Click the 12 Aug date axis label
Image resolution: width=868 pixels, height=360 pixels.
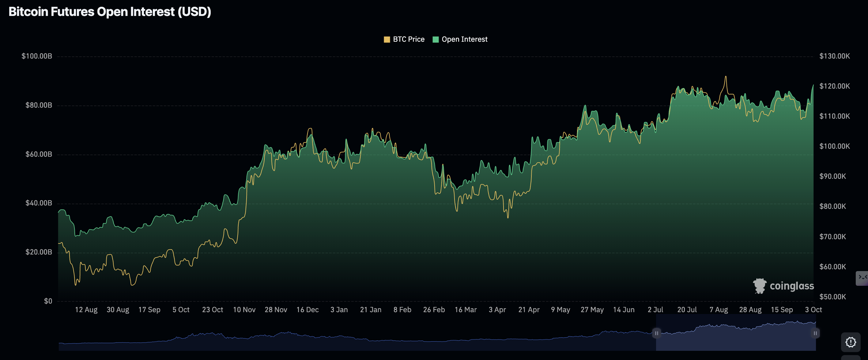coord(86,309)
